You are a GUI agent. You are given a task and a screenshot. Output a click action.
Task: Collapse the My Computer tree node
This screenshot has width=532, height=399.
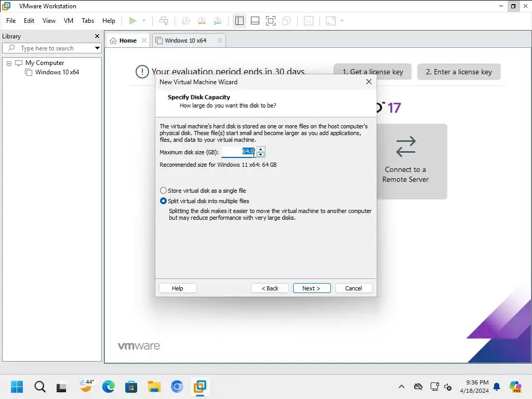click(9, 63)
